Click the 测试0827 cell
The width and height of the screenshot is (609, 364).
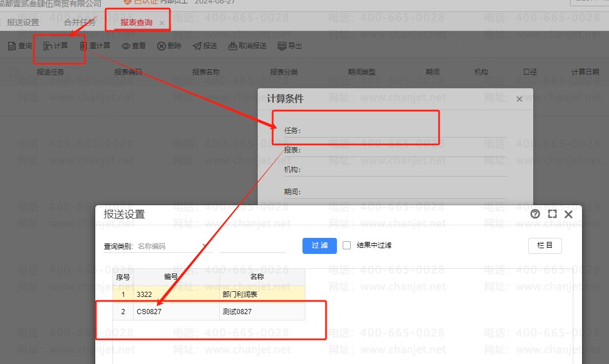pos(262,312)
